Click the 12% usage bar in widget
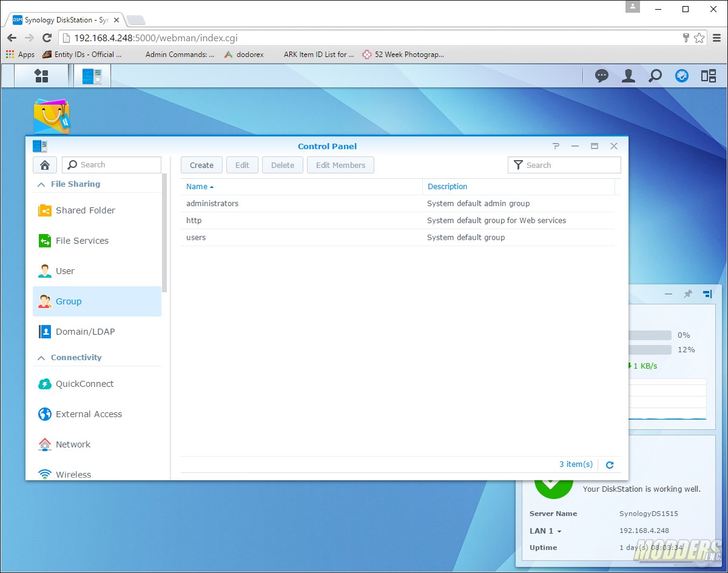 (x=650, y=350)
